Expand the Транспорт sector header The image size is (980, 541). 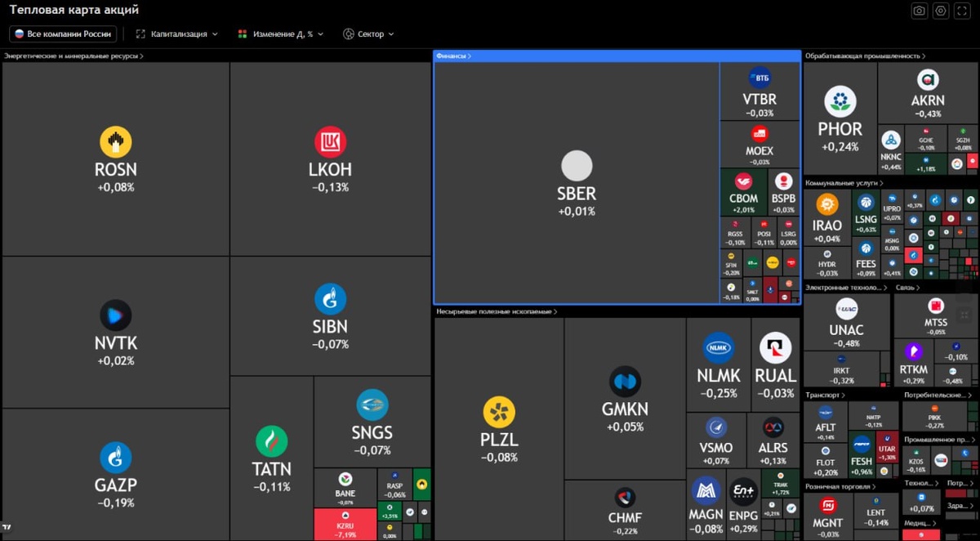click(x=826, y=395)
